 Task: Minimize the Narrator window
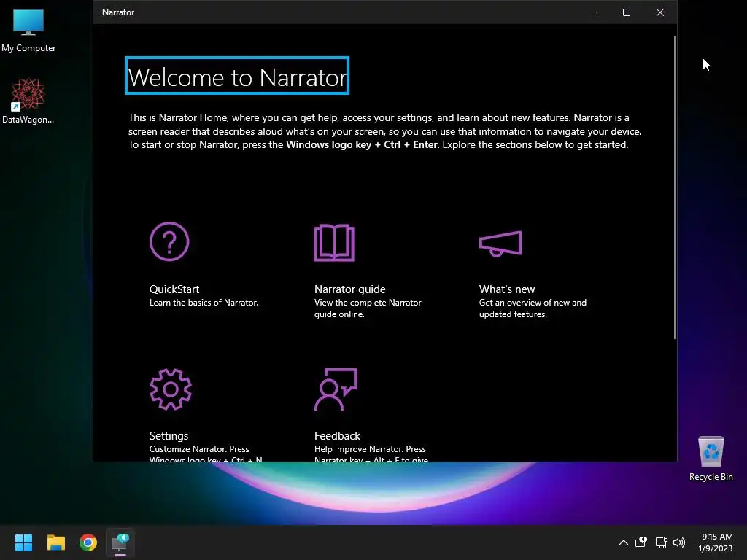pyautogui.click(x=593, y=12)
